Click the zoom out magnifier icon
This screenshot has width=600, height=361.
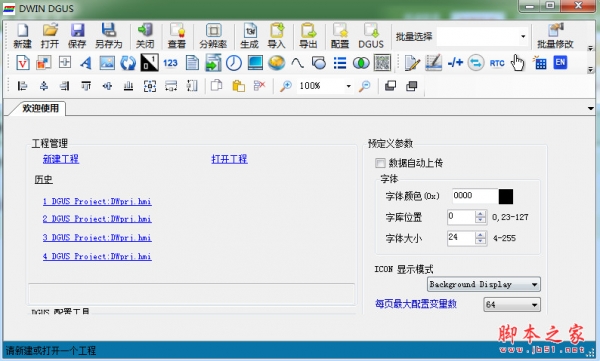coord(365,86)
